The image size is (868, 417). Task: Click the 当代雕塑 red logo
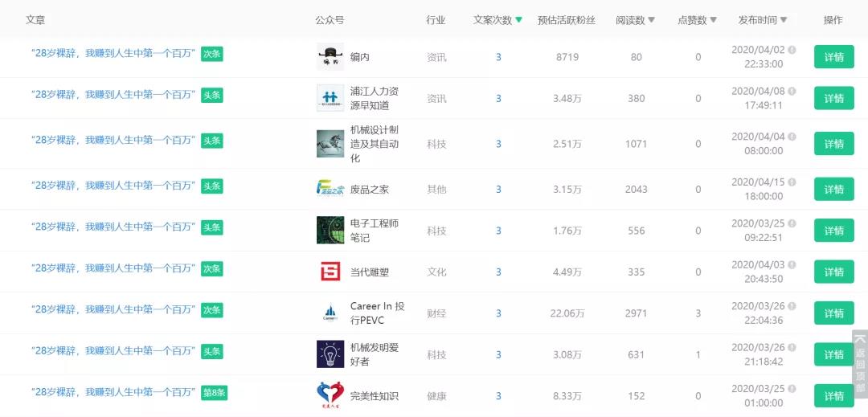coord(330,272)
